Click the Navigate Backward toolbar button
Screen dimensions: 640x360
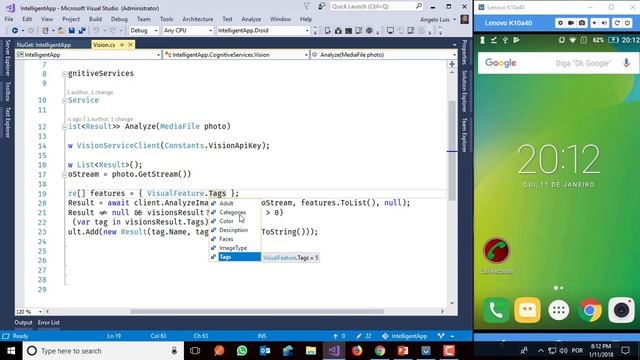click(15, 31)
